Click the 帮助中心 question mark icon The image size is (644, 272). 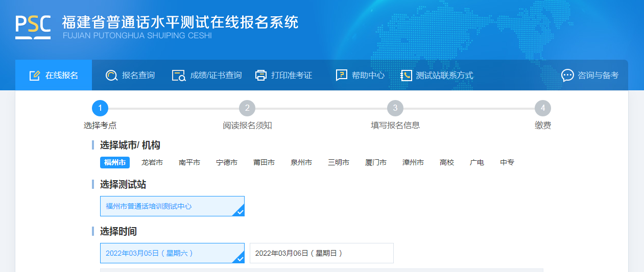click(341, 76)
